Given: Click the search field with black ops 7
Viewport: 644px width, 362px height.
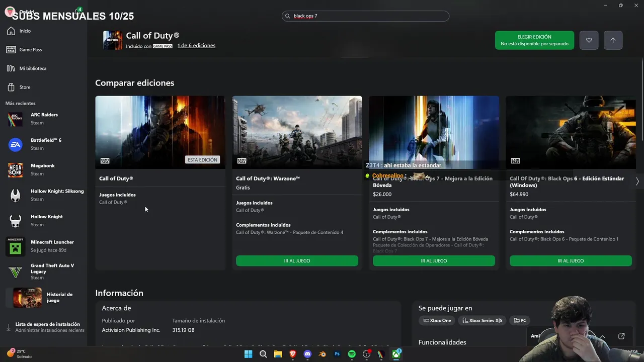Looking at the screenshot, I should click(365, 16).
